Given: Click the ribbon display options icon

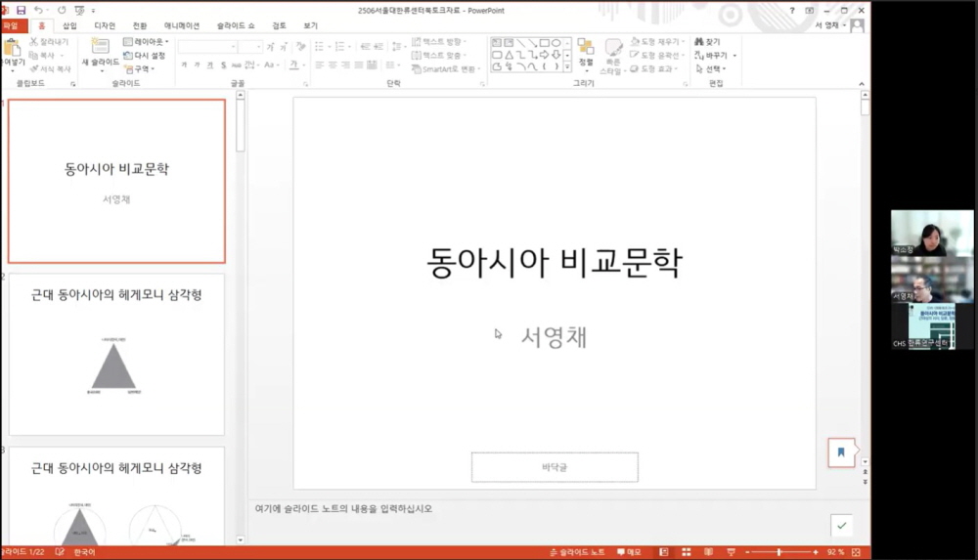Looking at the screenshot, I should (809, 10).
